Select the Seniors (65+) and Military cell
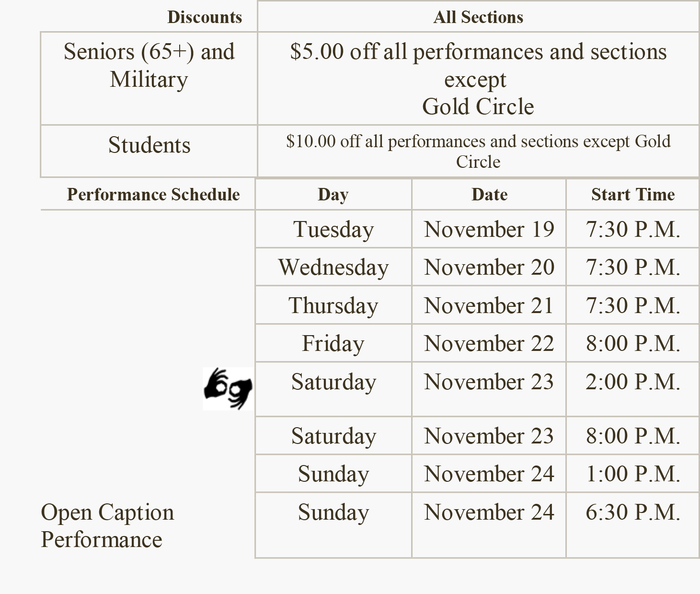This screenshot has width=700, height=594. [149, 79]
